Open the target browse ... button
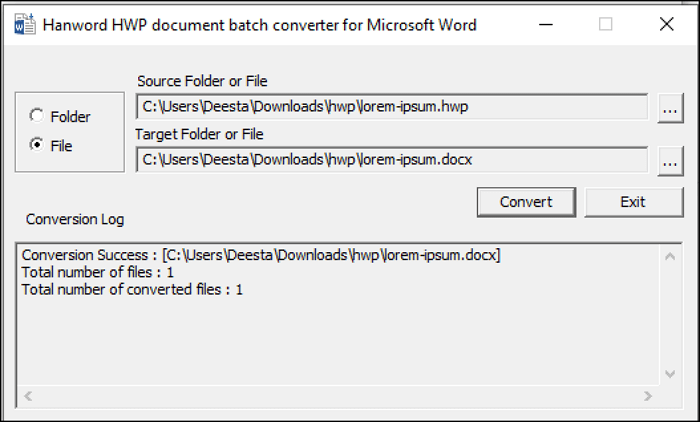 [670, 160]
